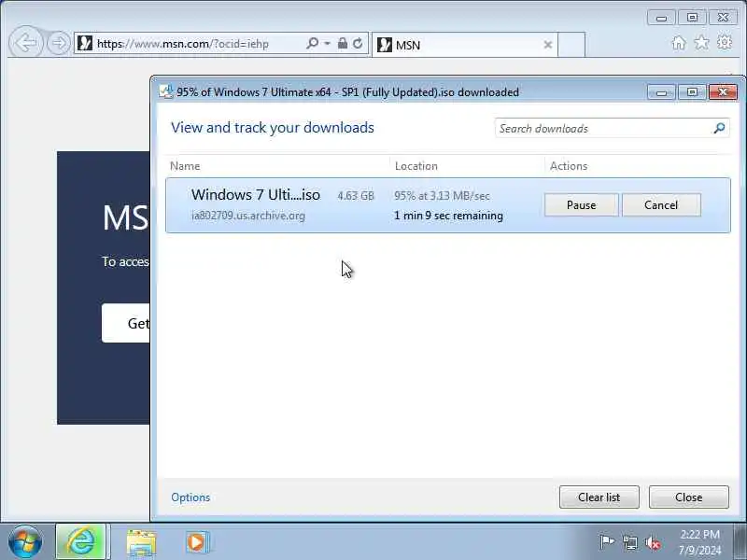747x560 pixels.
Task: Click the muted volume tray icon
Action: (653, 542)
